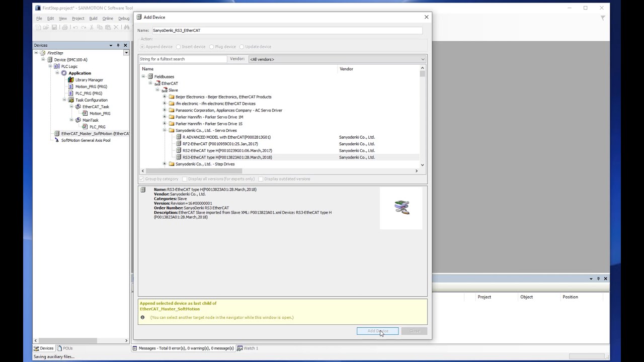Collapse the Fieldbusses node

(143, 76)
